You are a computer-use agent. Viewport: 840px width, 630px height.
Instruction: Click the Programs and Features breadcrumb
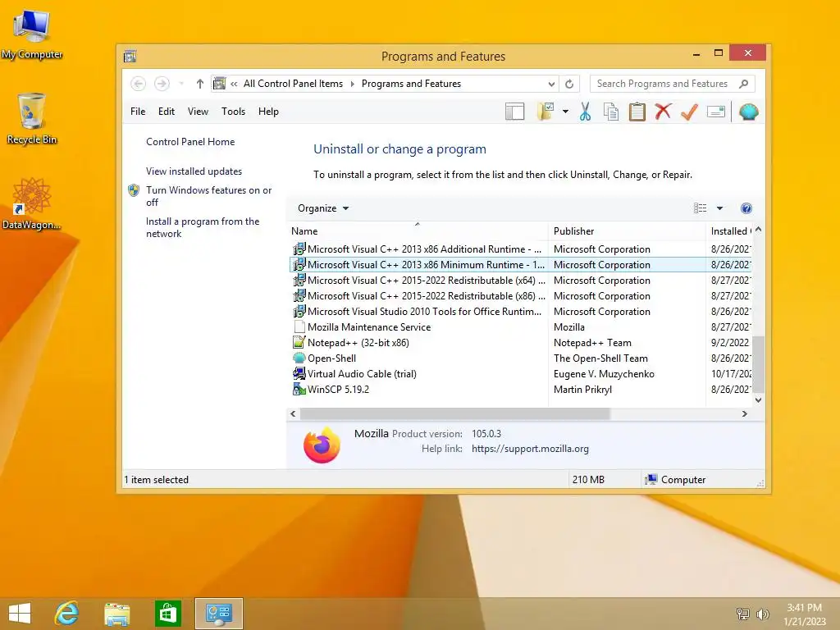411,84
